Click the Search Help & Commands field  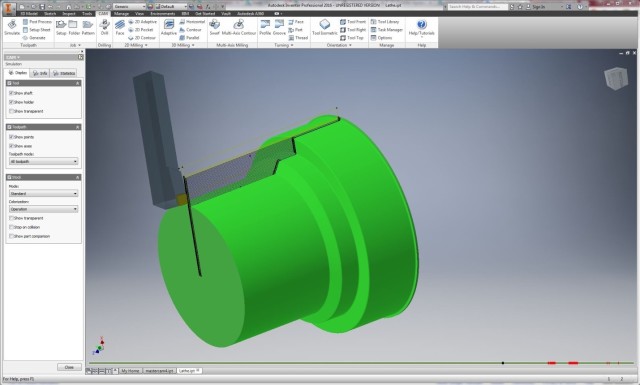[478, 7]
